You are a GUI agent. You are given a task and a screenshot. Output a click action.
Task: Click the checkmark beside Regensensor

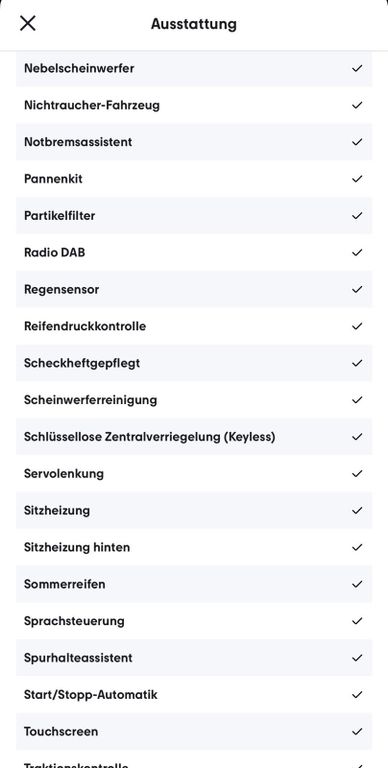357,289
